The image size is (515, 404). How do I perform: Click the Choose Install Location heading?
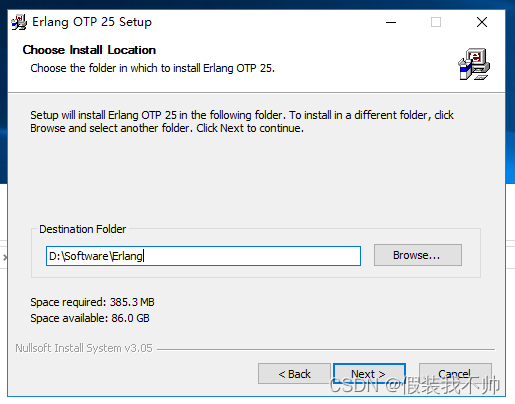coord(89,50)
